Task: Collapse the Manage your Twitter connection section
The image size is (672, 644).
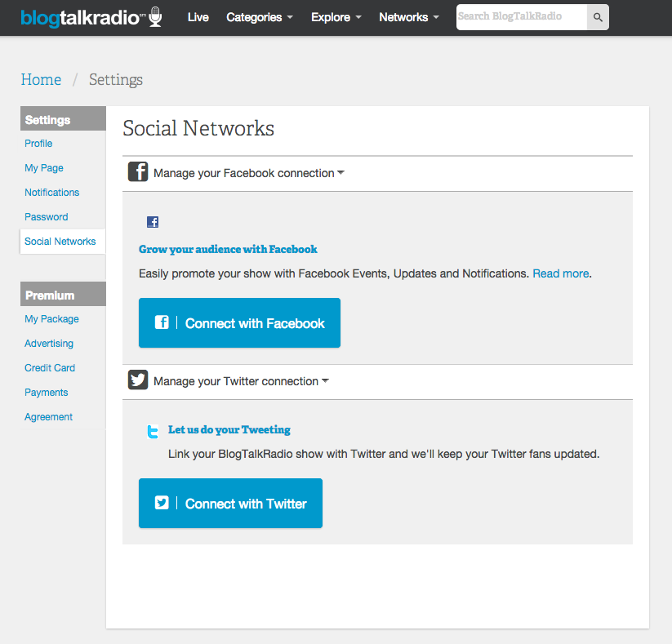Action: (241, 381)
